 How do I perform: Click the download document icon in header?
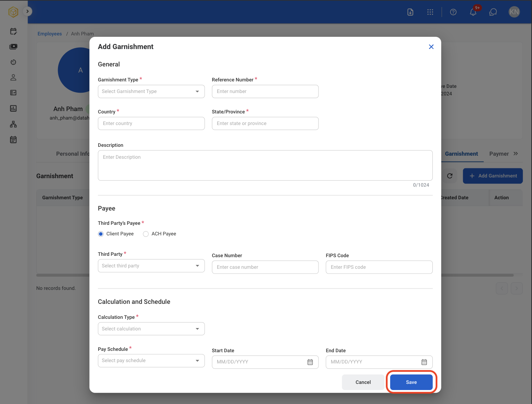point(410,12)
